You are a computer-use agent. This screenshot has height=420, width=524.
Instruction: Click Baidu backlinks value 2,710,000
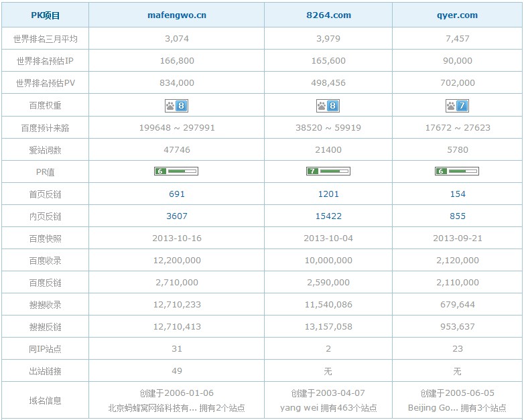click(x=177, y=282)
